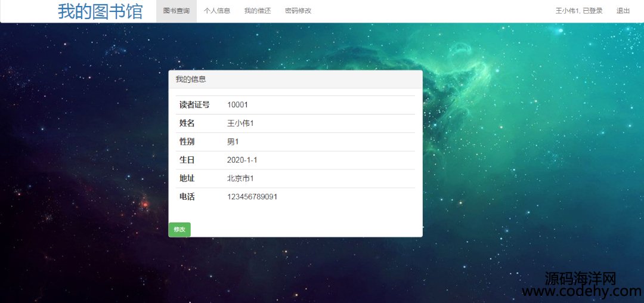Open the 我的借还 tab
The height and width of the screenshot is (303, 644).
tap(258, 11)
